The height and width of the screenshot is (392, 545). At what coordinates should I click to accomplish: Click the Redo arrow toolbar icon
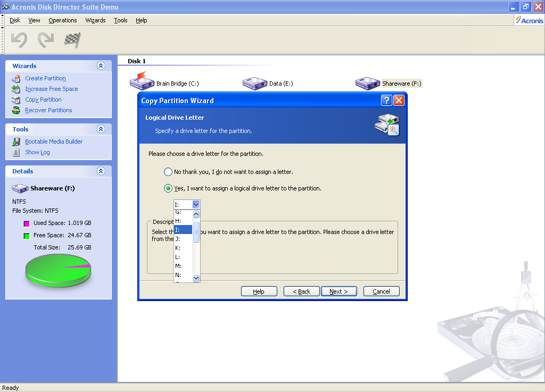pyautogui.click(x=46, y=40)
